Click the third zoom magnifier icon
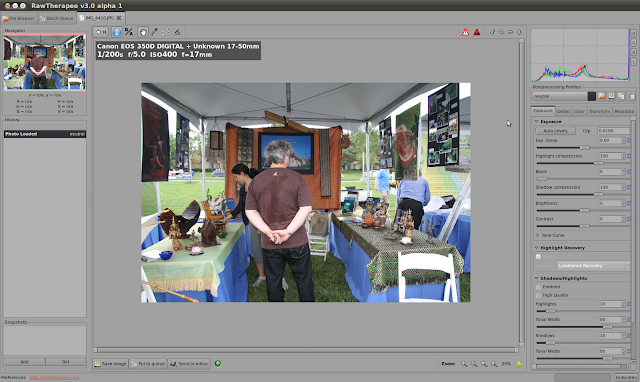 484,364
